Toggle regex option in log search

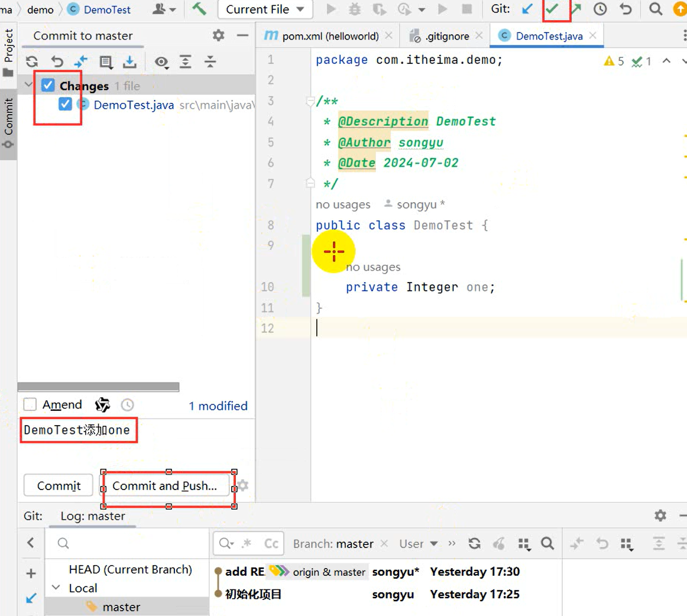[x=247, y=544]
